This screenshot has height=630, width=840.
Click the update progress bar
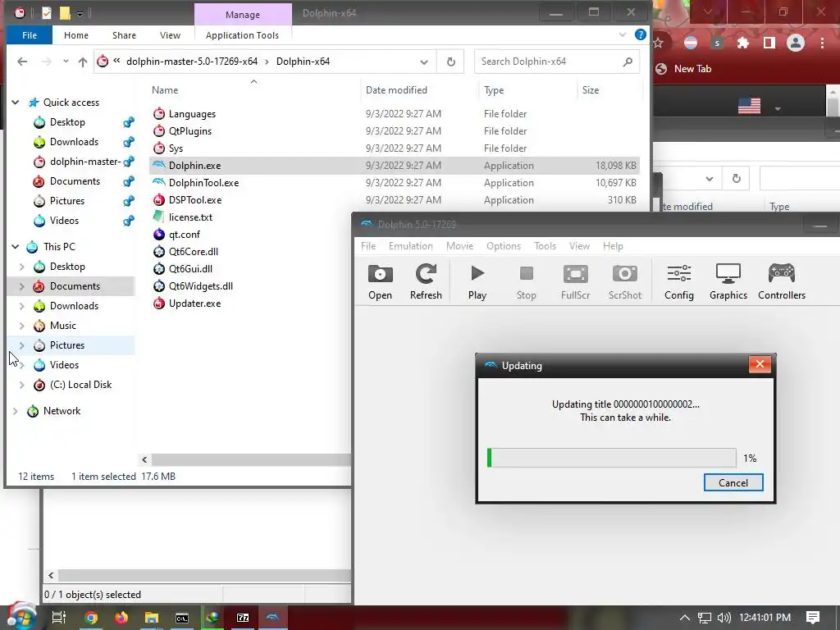point(611,458)
